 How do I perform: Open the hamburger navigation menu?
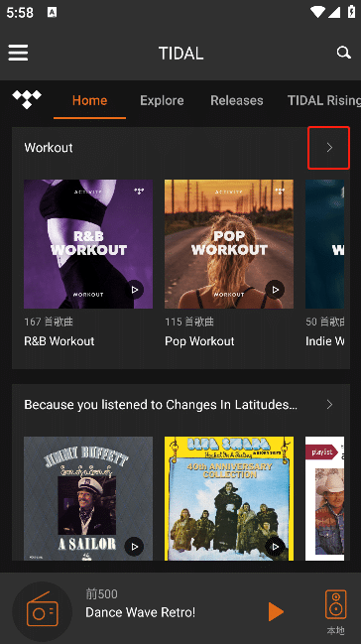pos(18,53)
